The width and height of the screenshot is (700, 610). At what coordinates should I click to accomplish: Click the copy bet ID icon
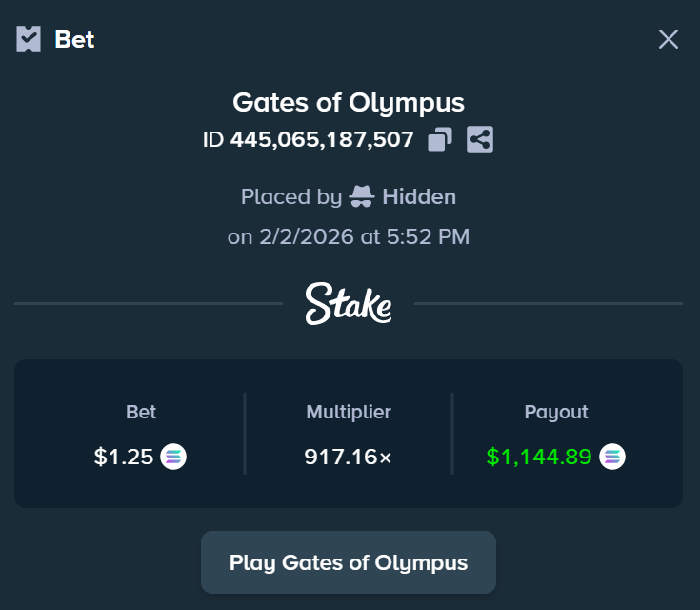(439, 140)
